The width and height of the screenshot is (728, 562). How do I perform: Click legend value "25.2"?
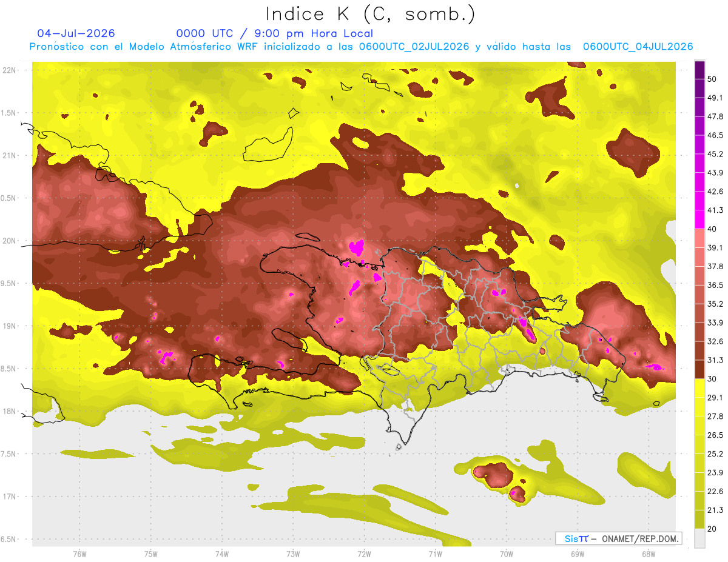715,453
